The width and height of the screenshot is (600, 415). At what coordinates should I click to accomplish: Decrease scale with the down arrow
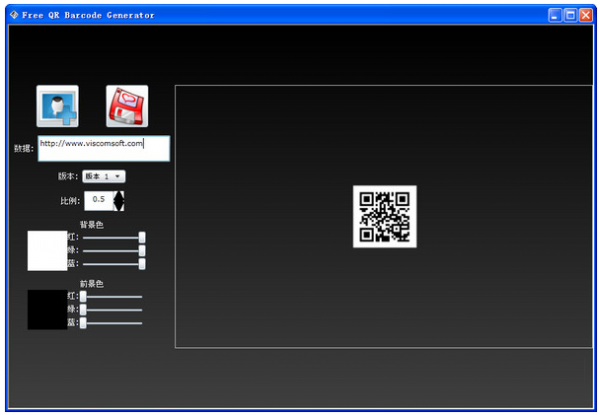click(119, 206)
